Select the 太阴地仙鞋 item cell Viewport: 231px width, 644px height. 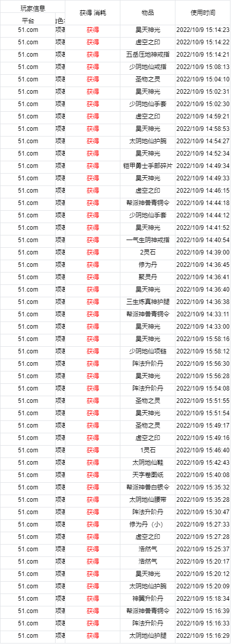[148, 463]
